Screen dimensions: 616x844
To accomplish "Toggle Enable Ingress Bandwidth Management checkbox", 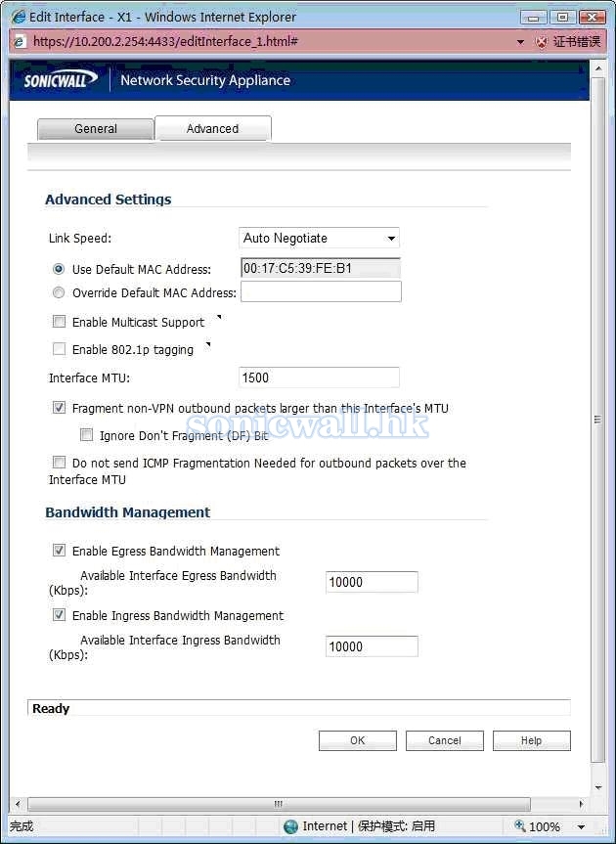I will (x=59, y=615).
